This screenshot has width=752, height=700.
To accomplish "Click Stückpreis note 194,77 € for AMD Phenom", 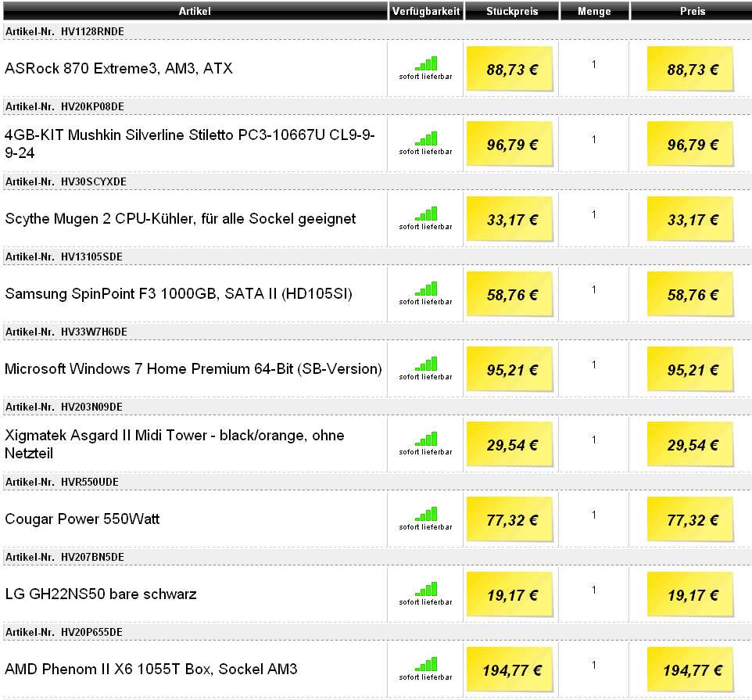I will click(x=510, y=669).
